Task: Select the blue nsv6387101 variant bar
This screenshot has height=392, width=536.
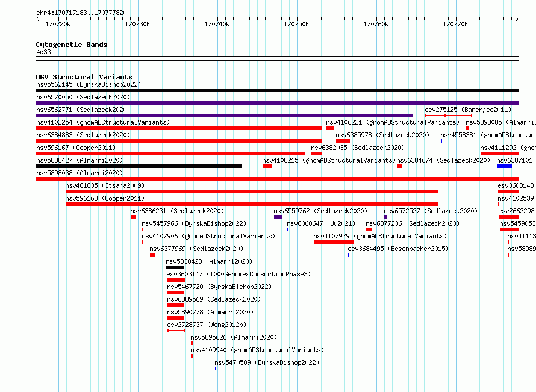Action: point(504,166)
